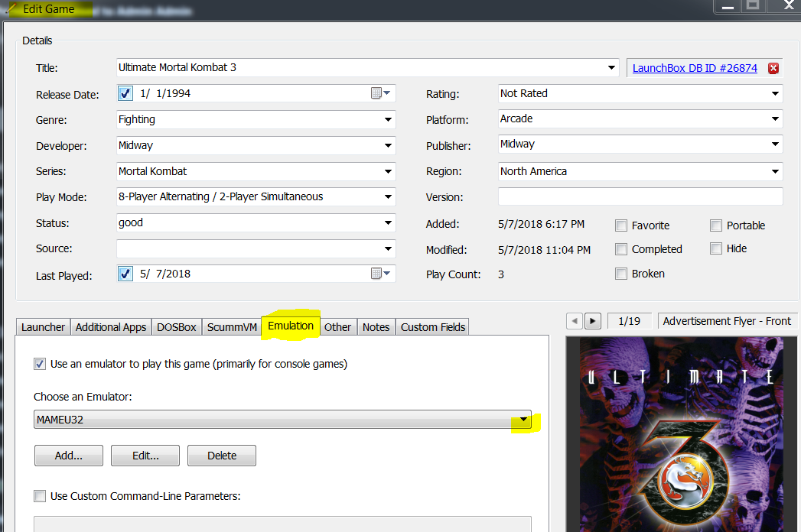The height and width of the screenshot is (532, 801).
Task: Enable the Hide checkbox
Action: tap(716, 248)
